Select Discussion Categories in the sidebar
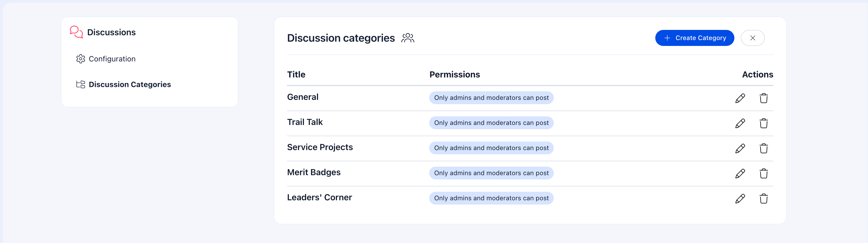868x243 pixels. pos(130,84)
